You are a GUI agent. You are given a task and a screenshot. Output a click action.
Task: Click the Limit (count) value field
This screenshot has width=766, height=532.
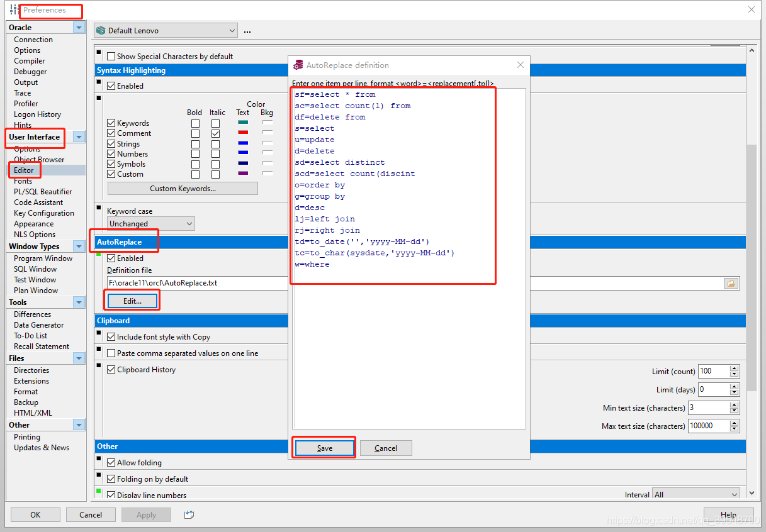[x=714, y=371]
